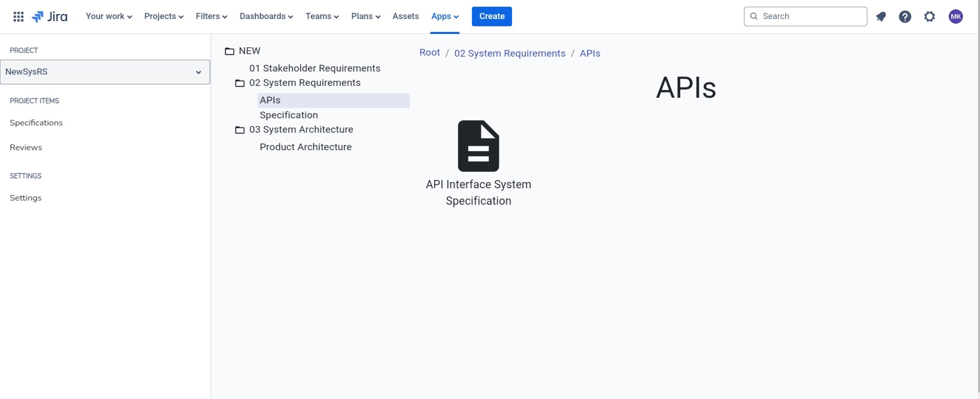Open the settings gear icon
980x399 pixels.
930,16
